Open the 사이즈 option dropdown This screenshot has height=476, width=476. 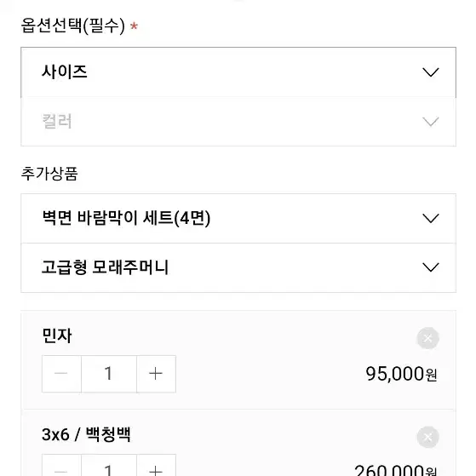(238, 72)
